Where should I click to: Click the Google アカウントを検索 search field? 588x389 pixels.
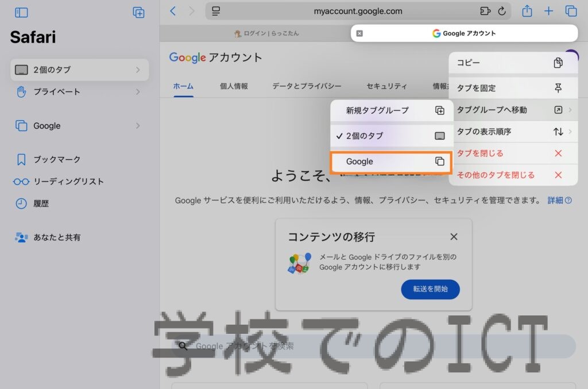point(373,346)
